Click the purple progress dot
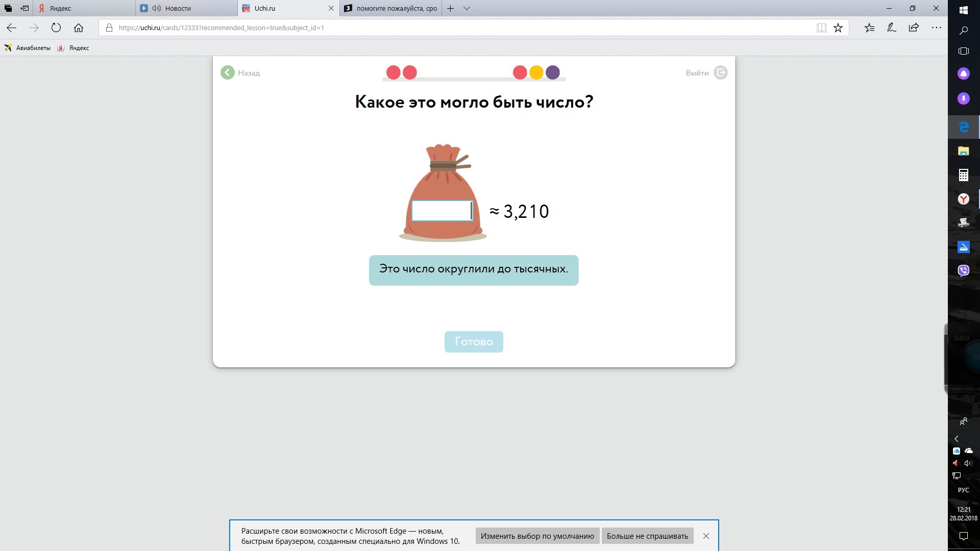980x551 pixels. pos(552,72)
